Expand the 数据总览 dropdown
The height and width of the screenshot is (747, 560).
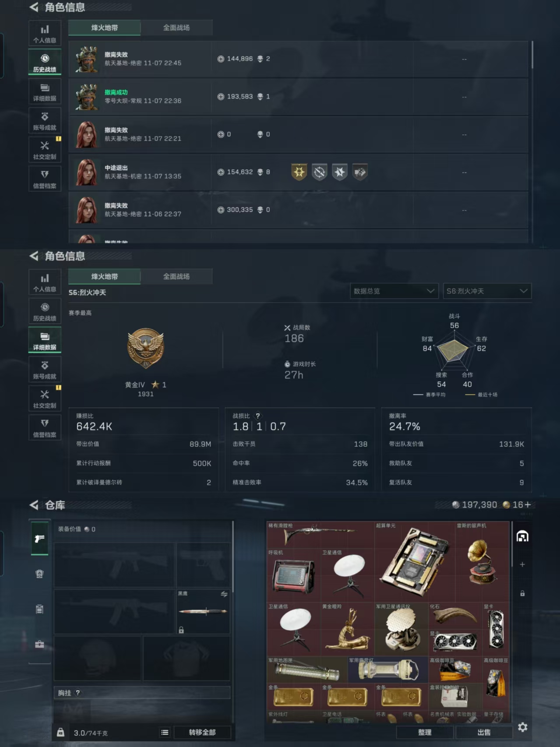pyautogui.click(x=394, y=291)
